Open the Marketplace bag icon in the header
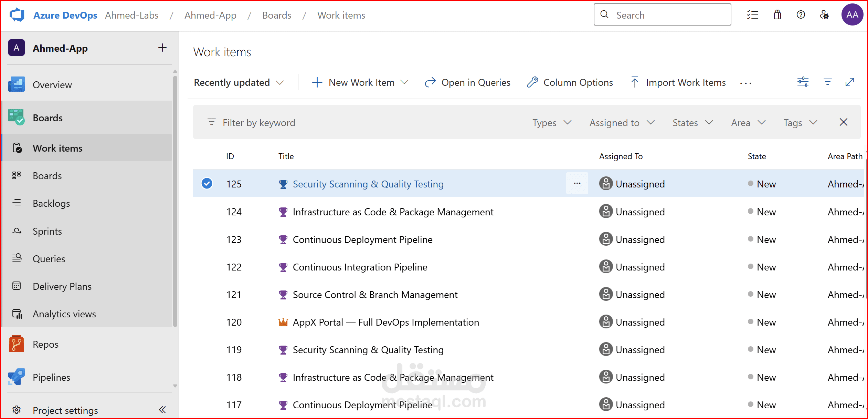This screenshot has height=419, width=868. pos(777,14)
